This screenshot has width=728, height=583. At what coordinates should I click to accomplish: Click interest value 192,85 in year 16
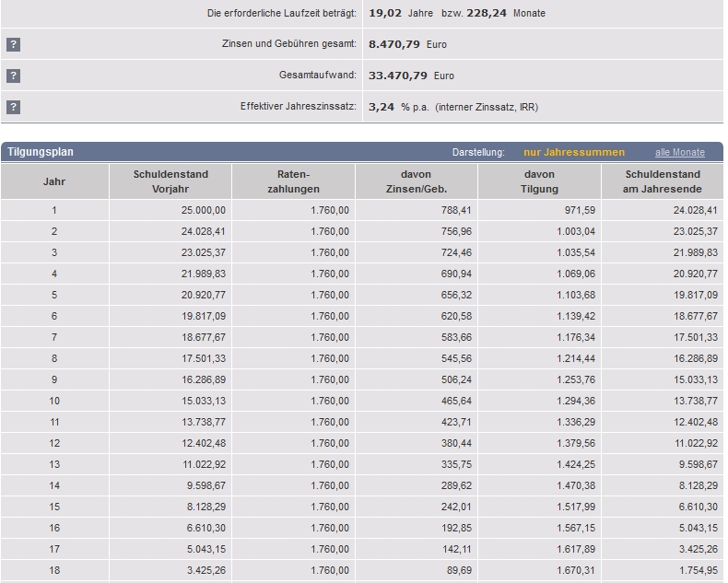(456, 529)
